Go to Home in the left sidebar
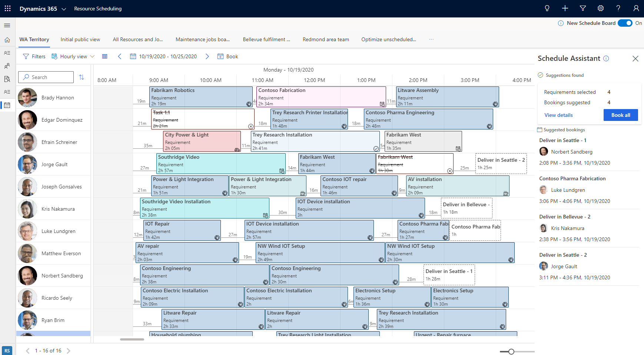 click(x=7, y=40)
